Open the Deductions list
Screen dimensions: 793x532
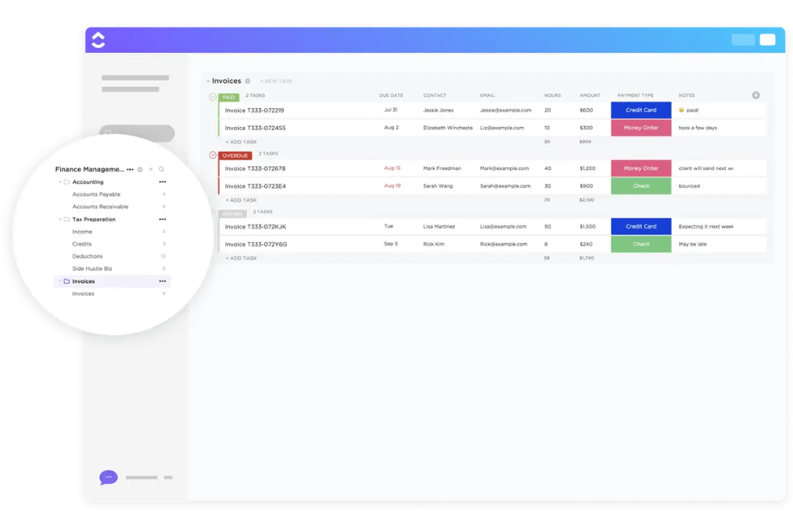pos(87,256)
